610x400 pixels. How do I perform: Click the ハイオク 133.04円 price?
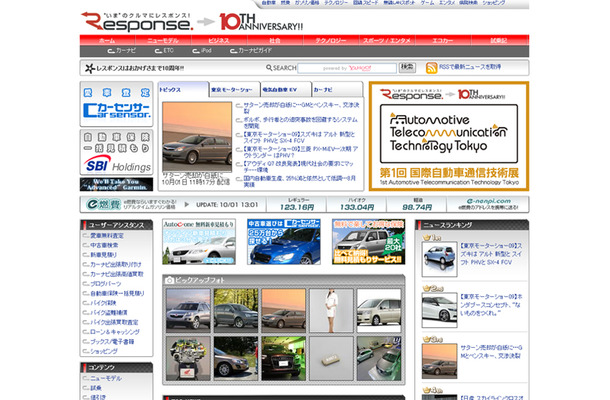coord(357,204)
